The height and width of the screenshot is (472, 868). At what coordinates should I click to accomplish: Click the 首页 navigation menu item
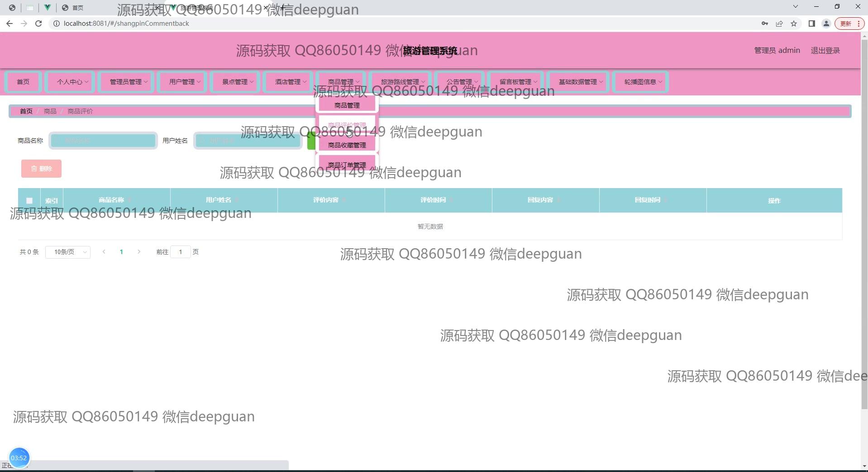pyautogui.click(x=23, y=82)
